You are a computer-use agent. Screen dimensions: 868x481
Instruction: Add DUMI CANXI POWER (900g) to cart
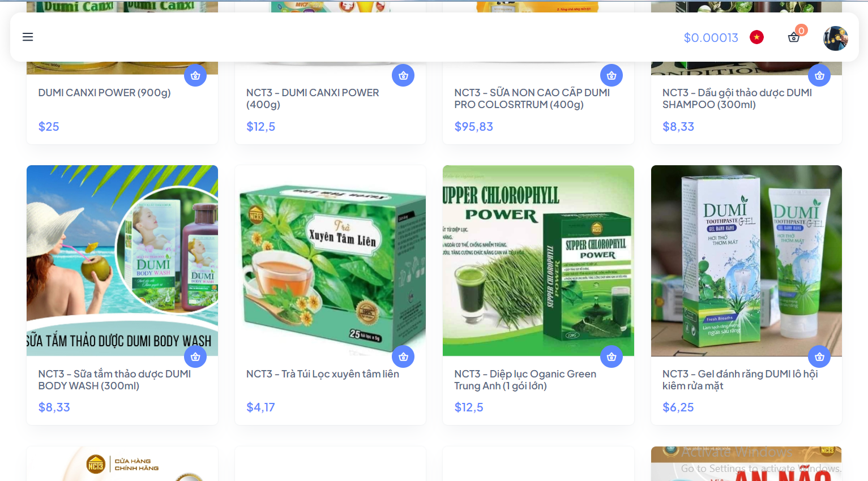[x=195, y=75]
